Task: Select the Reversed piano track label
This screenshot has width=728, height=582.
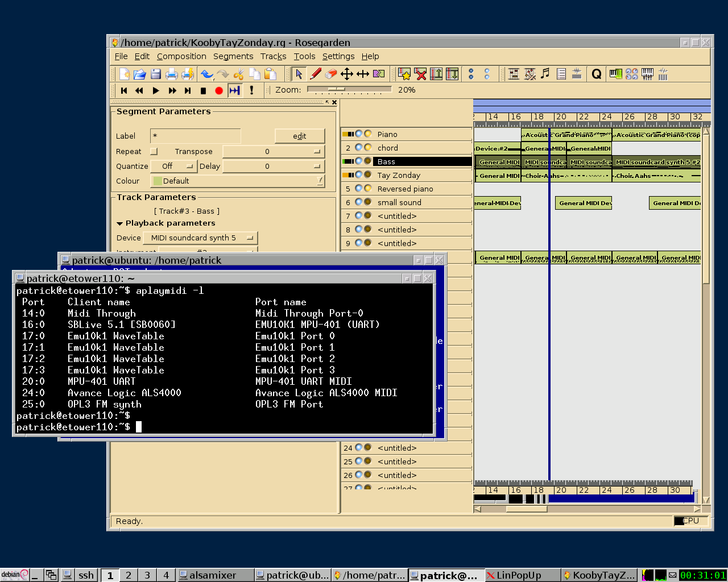Action: 406,189
